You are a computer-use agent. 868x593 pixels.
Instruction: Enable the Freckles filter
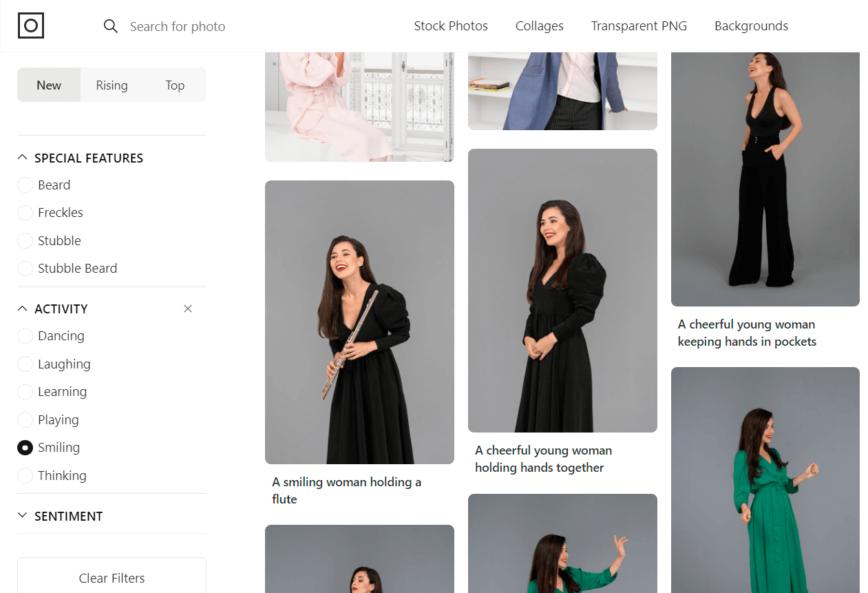[25, 212]
